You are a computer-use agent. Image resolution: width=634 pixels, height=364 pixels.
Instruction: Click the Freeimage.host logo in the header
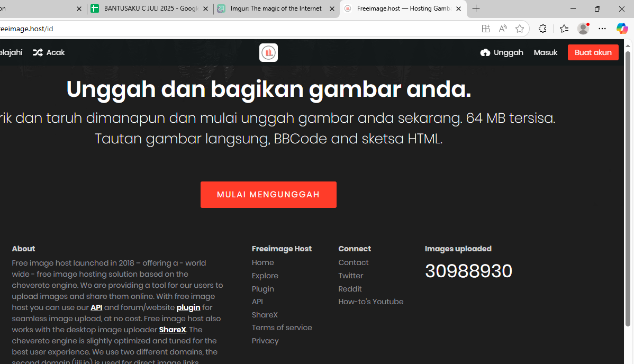[268, 52]
